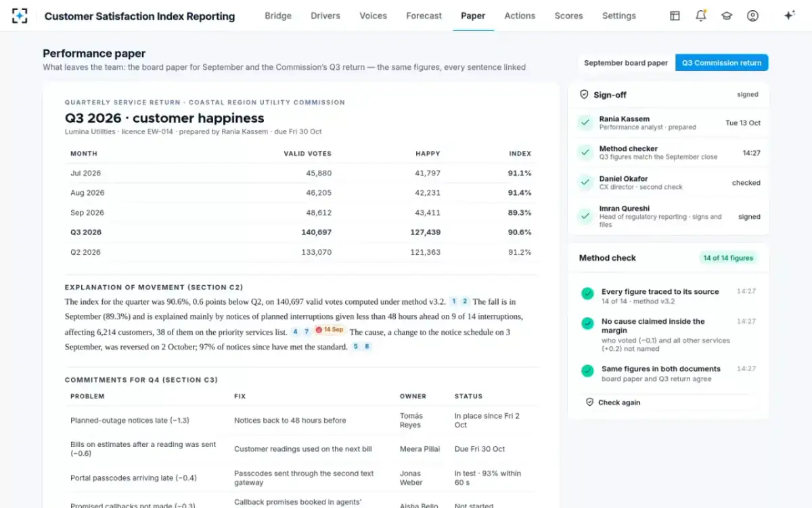Click the Sign-off shield icon
This screenshot has height=508, width=812.
pos(584,95)
